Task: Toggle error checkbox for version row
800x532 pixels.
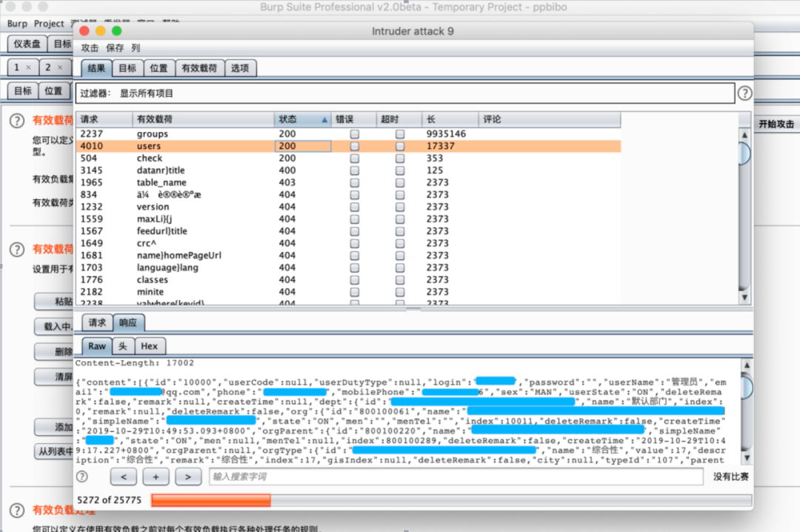Action: (354, 207)
